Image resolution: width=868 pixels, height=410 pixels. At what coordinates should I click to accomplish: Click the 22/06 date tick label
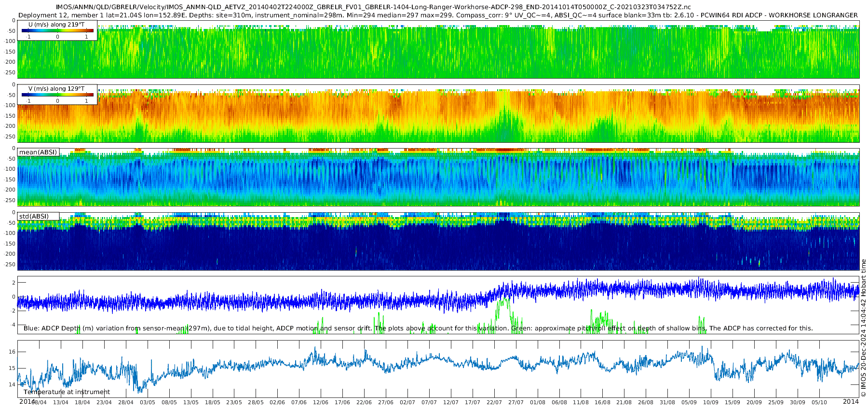(x=364, y=402)
